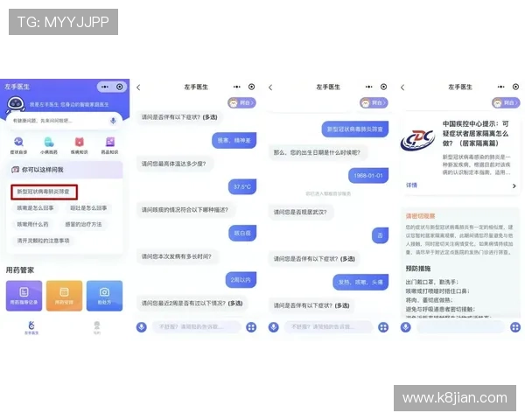
Task: Tap the robot avatar on the home screen
Action: click(x=16, y=104)
